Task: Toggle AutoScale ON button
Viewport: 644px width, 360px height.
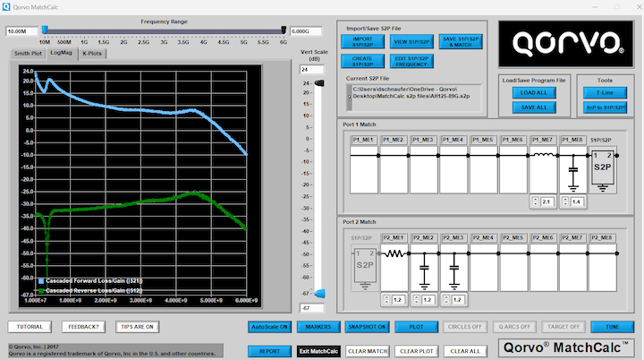Action: click(269, 327)
